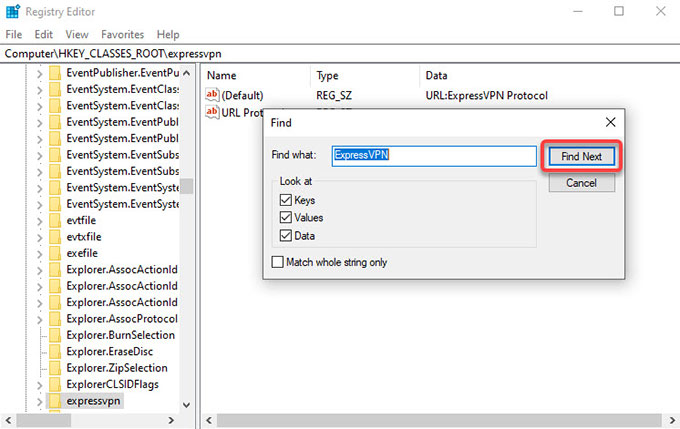Viewport: 680px width, 429px height.
Task: Click the values pane horizontal scroll right arrow
Action: point(672,420)
